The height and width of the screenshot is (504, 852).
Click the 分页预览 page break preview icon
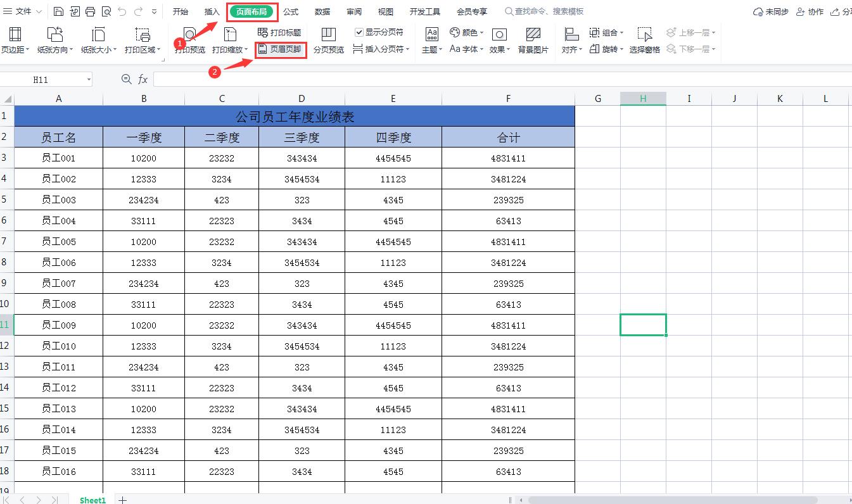pos(328,34)
